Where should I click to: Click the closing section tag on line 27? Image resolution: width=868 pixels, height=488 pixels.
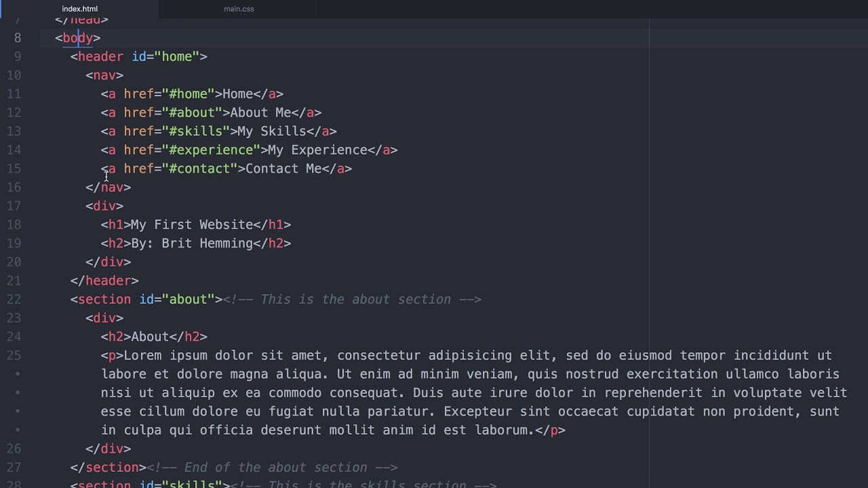108,468
